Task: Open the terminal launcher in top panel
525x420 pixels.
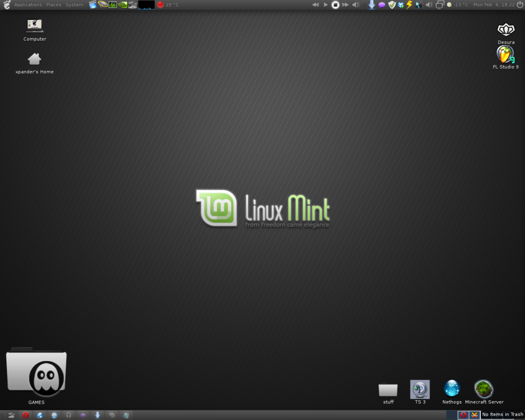Action: (133, 5)
